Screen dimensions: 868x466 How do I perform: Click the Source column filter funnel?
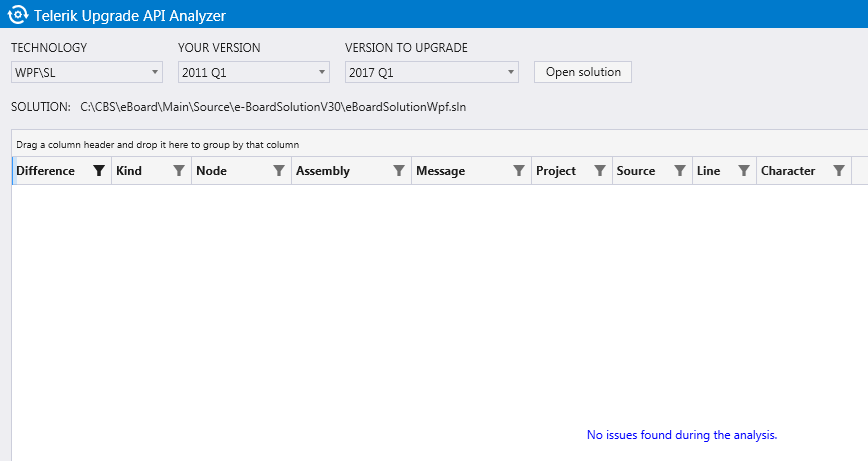[x=680, y=171]
